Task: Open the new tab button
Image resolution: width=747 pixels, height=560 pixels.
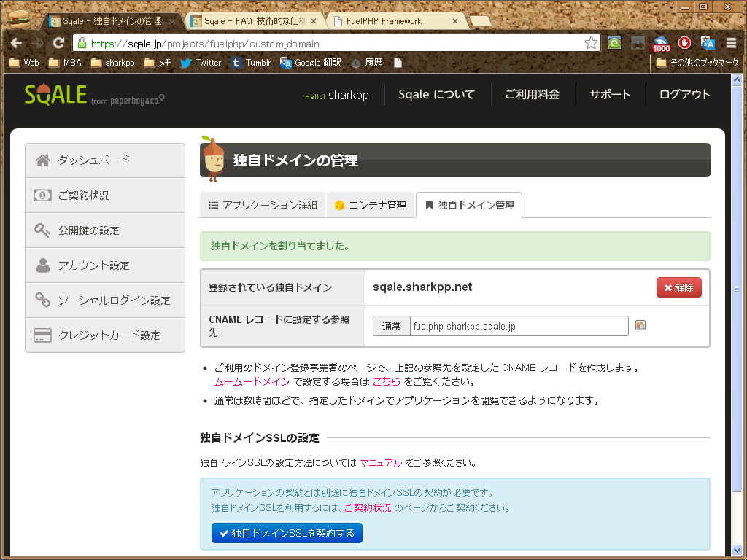Action: (480, 21)
